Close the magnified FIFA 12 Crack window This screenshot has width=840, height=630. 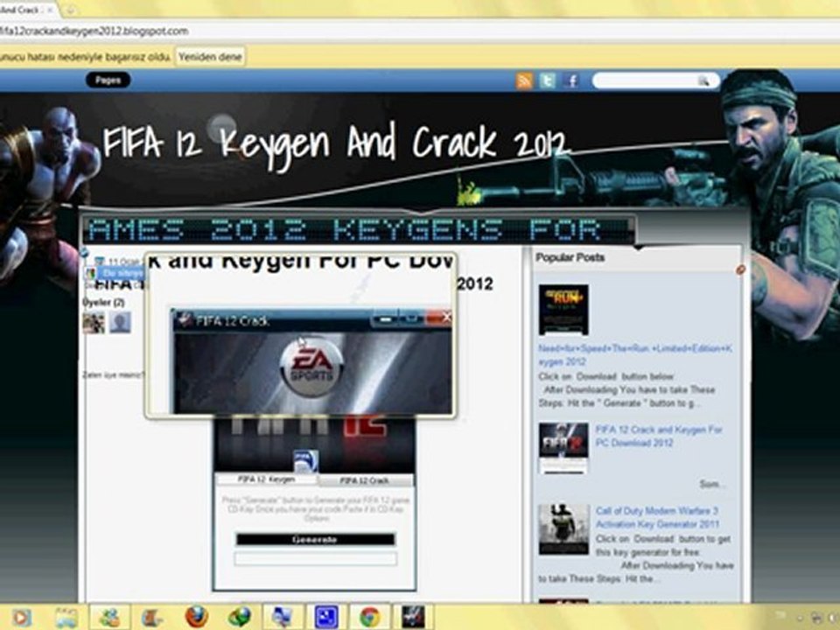[x=439, y=318]
